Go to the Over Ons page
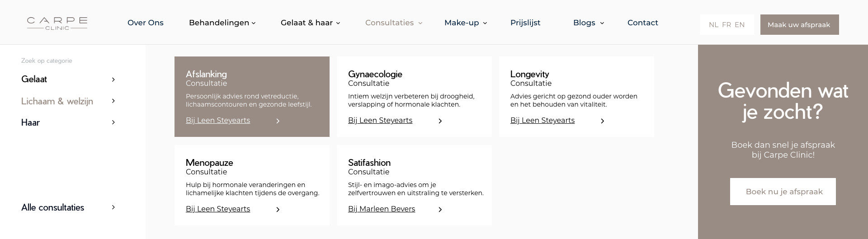 [x=146, y=23]
